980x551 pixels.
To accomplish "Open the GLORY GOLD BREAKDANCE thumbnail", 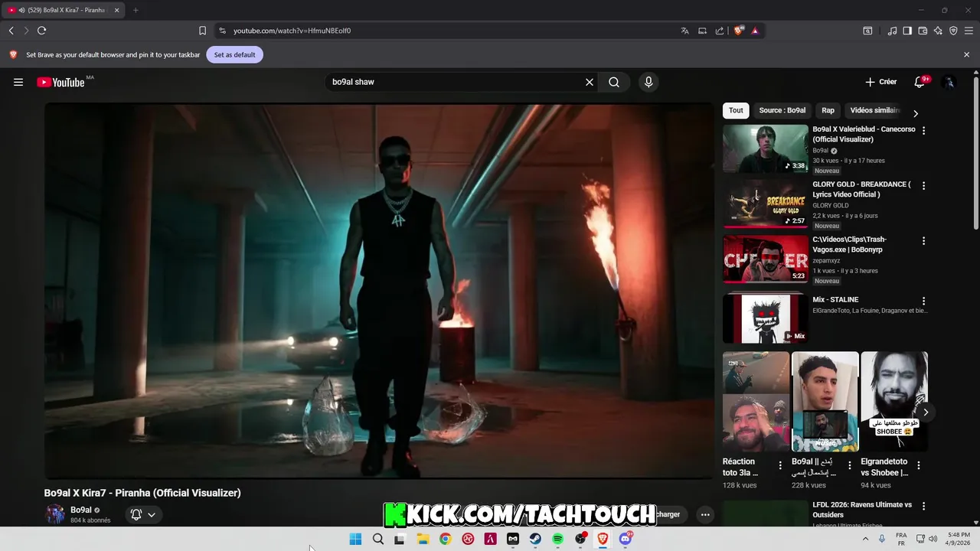I will [765, 204].
